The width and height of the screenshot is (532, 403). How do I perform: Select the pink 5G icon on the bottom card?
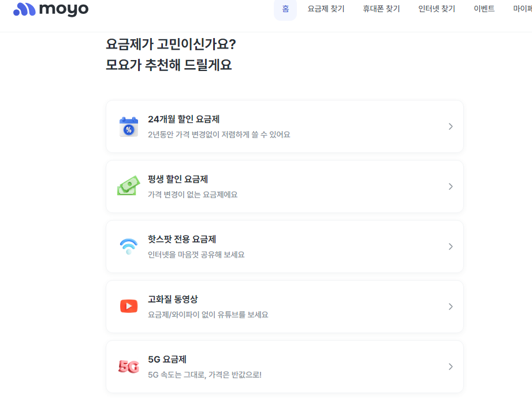click(x=129, y=366)
